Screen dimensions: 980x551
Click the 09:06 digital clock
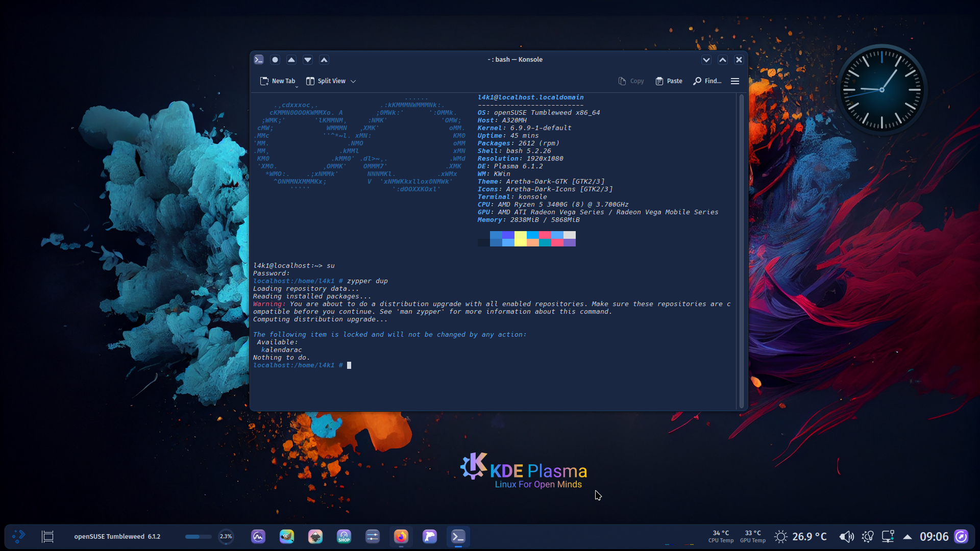(934, 537)
